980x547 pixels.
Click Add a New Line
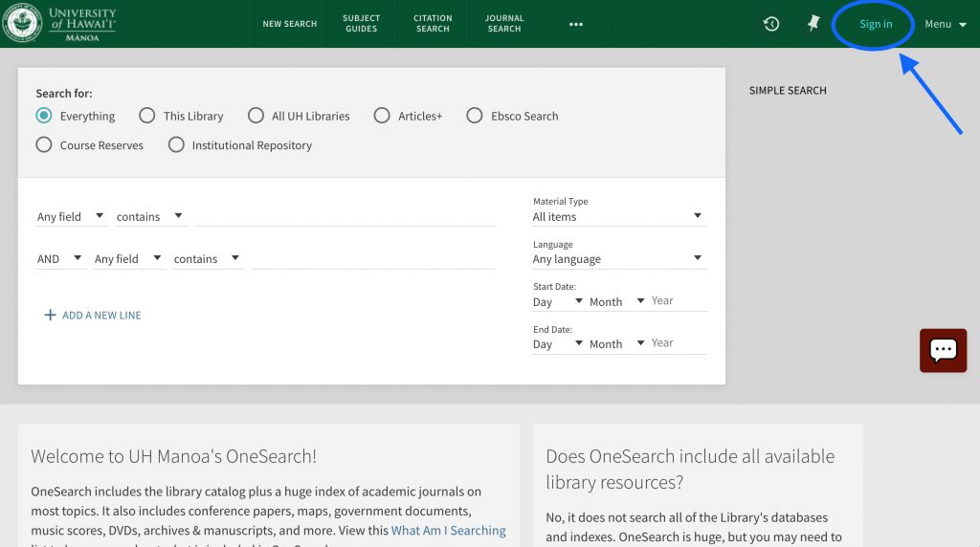pos(93,315)
